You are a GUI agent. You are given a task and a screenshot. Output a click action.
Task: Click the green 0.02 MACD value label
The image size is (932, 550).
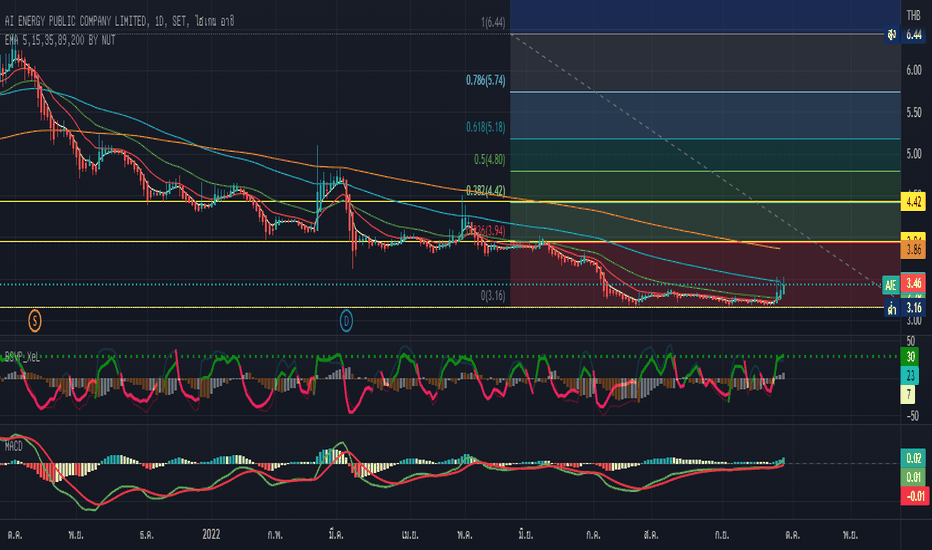tap(913, 458)
